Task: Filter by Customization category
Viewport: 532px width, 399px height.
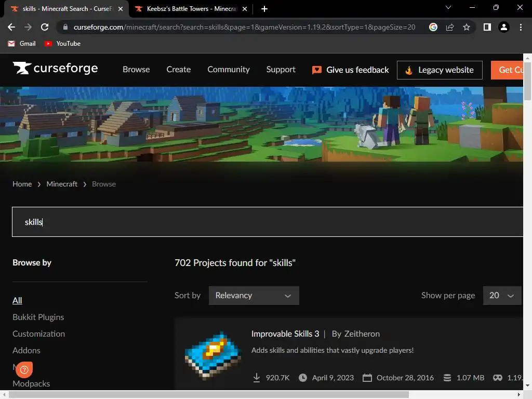Action: 38,334
